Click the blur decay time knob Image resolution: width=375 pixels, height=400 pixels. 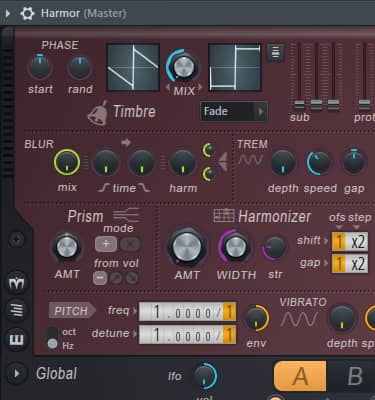[x=142, y=163]
